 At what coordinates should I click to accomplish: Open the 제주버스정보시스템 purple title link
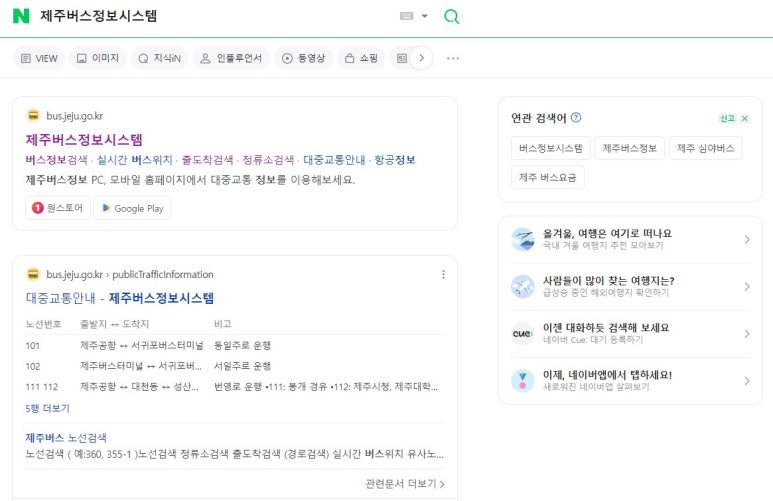tap(84, 140)
